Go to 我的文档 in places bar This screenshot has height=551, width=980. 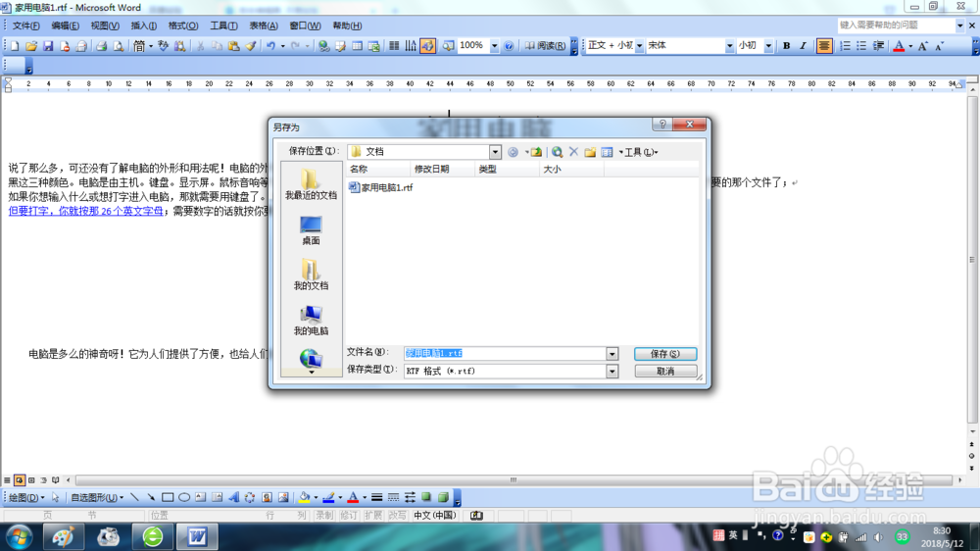pyautogui.click(x=311, y=275)
